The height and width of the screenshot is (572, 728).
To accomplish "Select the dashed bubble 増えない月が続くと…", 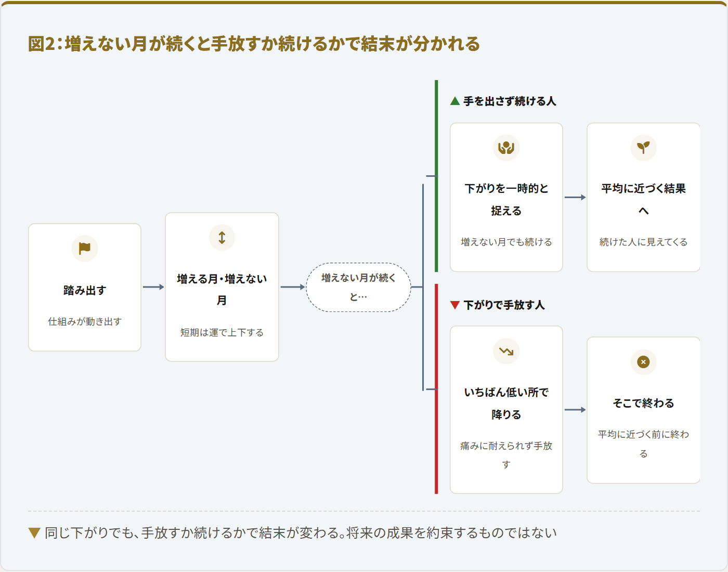I will click(x=358, y=287).
